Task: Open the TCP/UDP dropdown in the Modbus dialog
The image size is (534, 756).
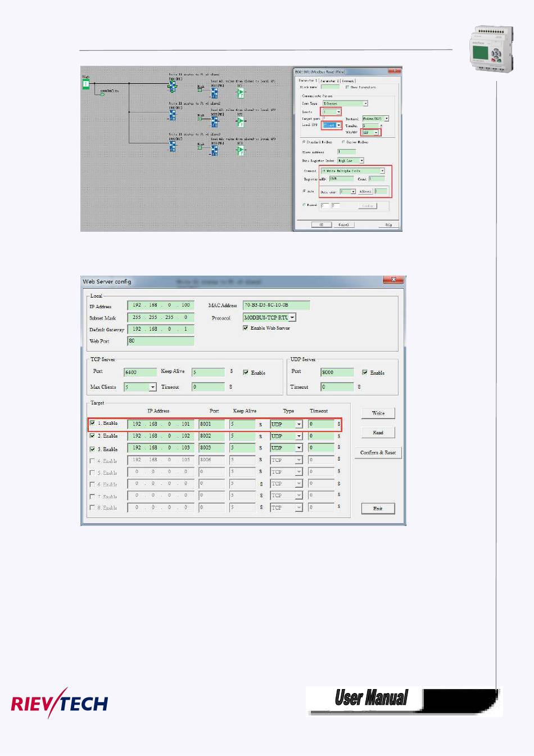Action: point(376,133)
